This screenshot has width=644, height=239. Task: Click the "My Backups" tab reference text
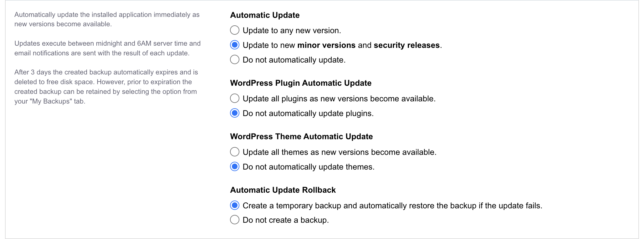[51, 101]
